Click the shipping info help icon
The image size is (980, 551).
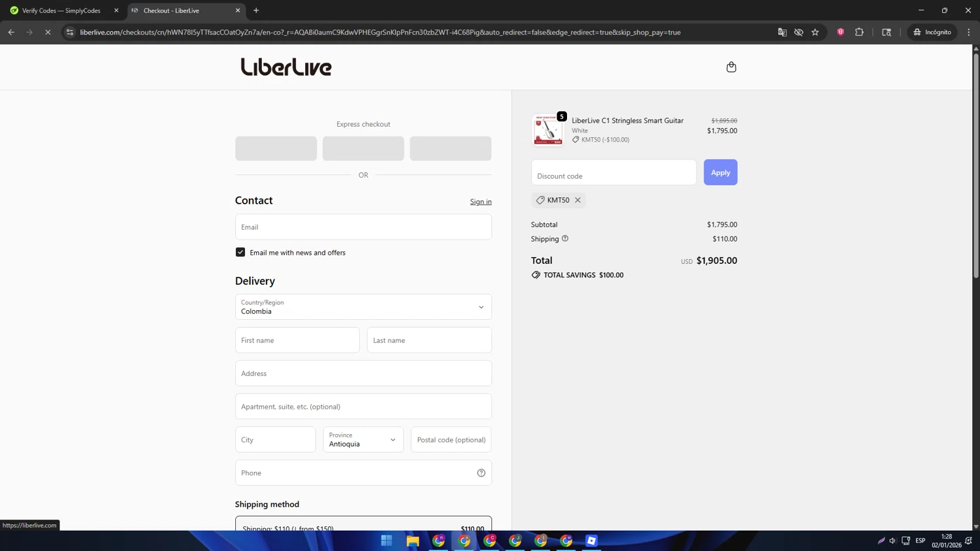(x=565, y=238)
